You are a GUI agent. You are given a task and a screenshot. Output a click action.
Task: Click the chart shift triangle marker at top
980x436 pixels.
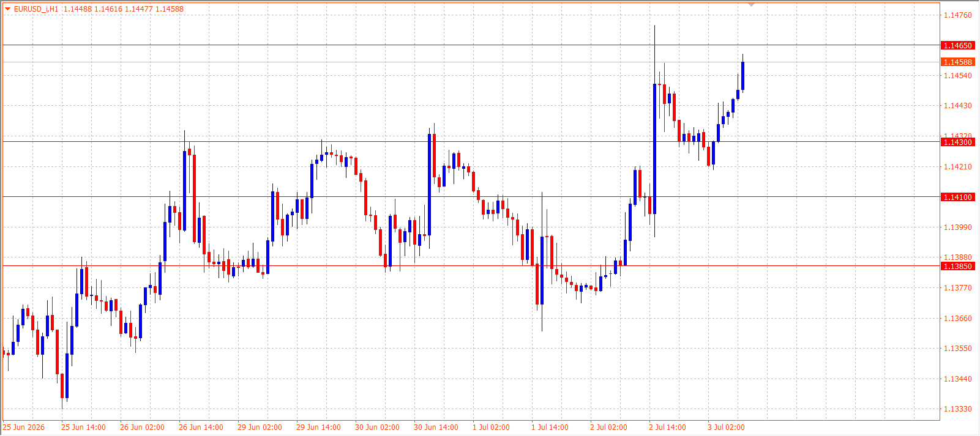[x=752, y=5]
